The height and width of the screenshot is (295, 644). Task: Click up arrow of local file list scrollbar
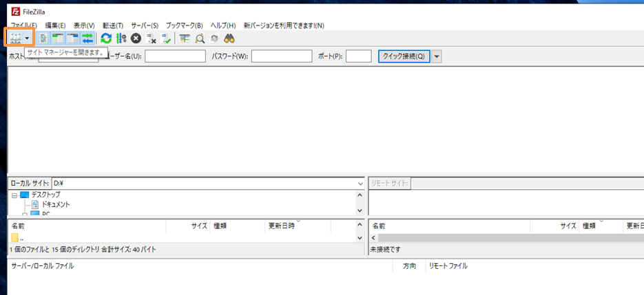pyautogui.click(x=360, y=226)
